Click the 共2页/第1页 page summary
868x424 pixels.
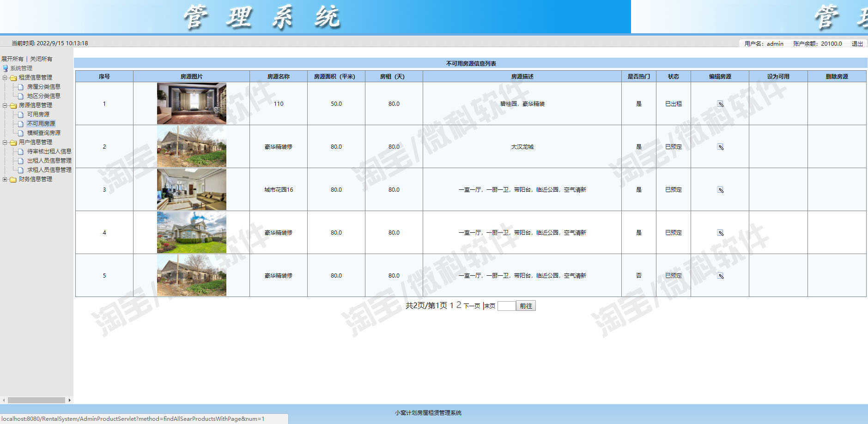(x=426, y=305)
